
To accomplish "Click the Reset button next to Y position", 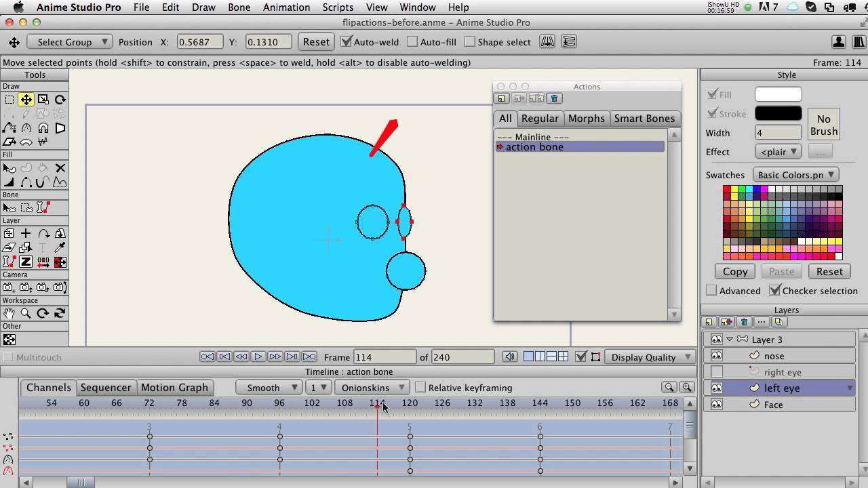I will [x=316, y=42].
